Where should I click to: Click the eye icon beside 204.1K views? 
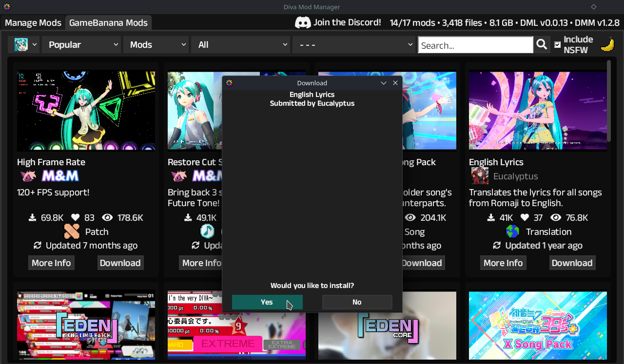coord(410,218)
